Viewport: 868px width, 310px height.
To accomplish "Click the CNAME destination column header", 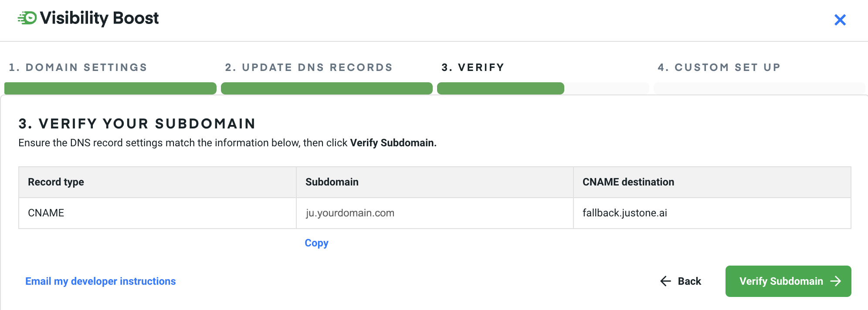I will (x=628, y=182).
